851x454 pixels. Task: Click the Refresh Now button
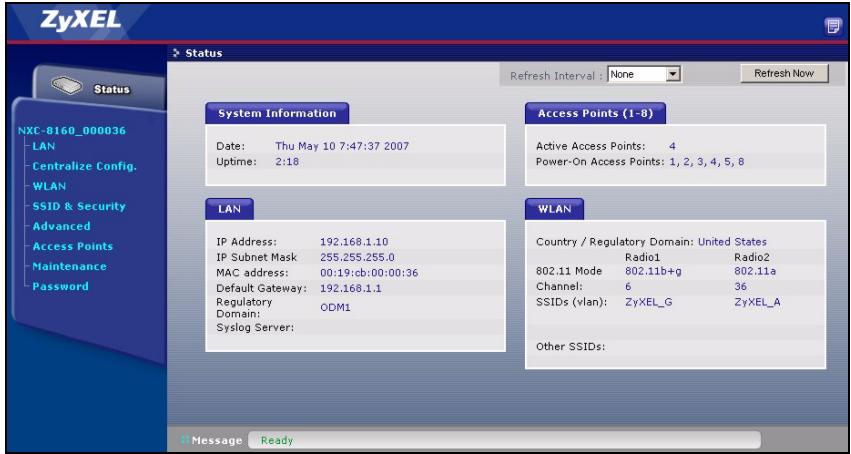pos(784,73)
